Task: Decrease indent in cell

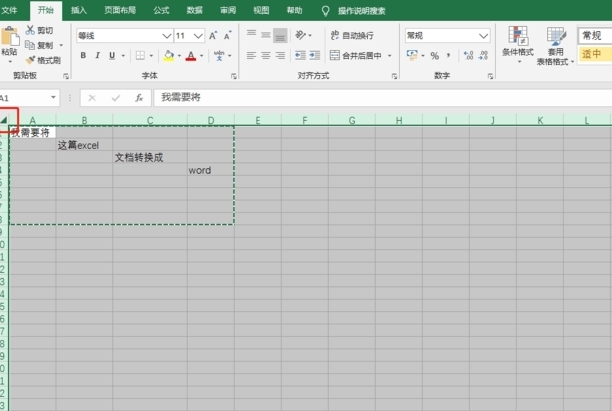Action: coord(300,55)
